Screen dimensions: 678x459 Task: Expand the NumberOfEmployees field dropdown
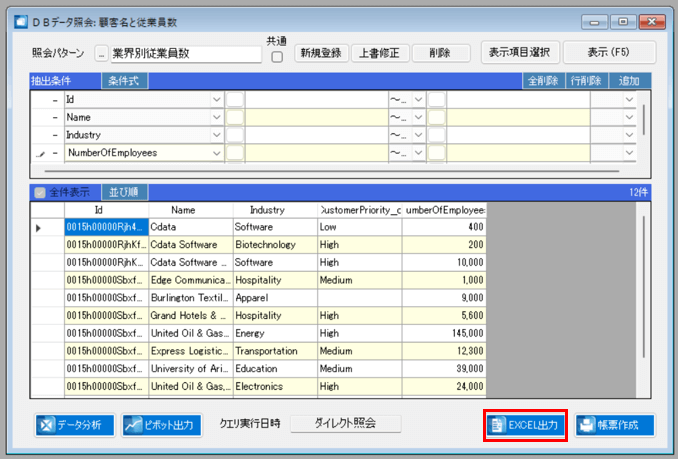tap(217, 153)
